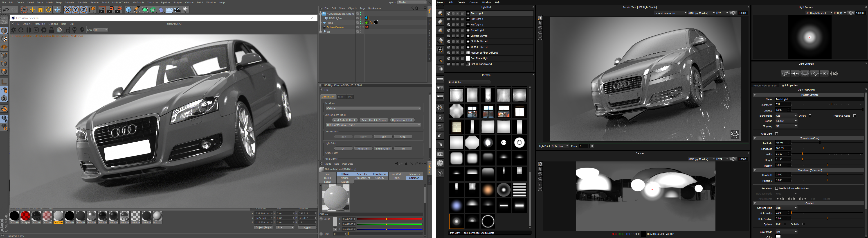Add a Cube primitive object
The width and height of the screenshot is (868, 238).
[129, 10]
